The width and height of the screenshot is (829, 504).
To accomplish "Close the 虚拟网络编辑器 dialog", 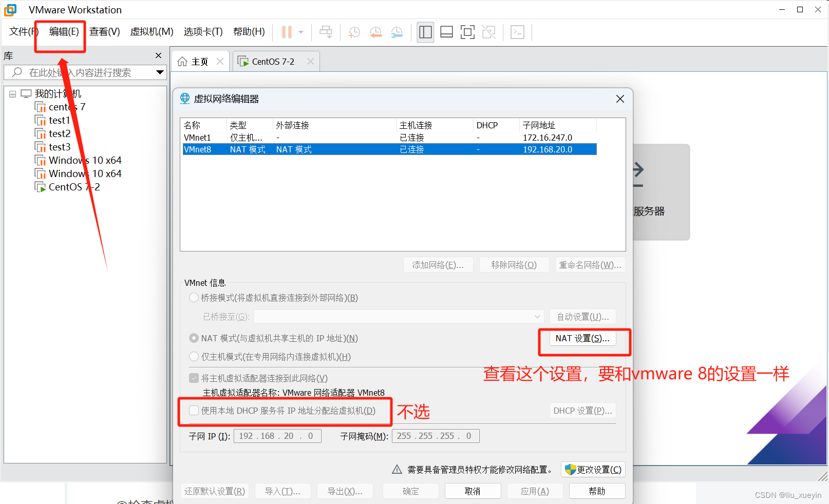I will click(x=620, y=99).
